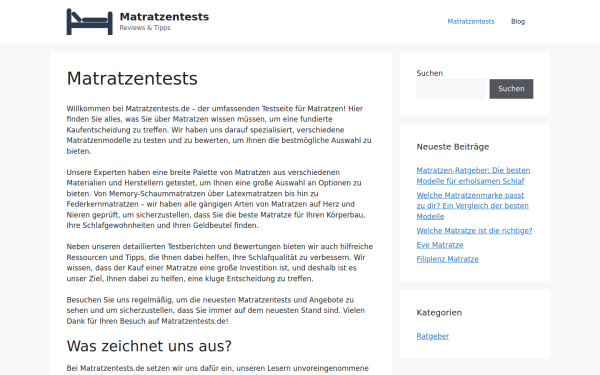The height and width of the screenshot is (375, 600).
Task: Open the Eve Matratze post link
Action: coord(440,245)
